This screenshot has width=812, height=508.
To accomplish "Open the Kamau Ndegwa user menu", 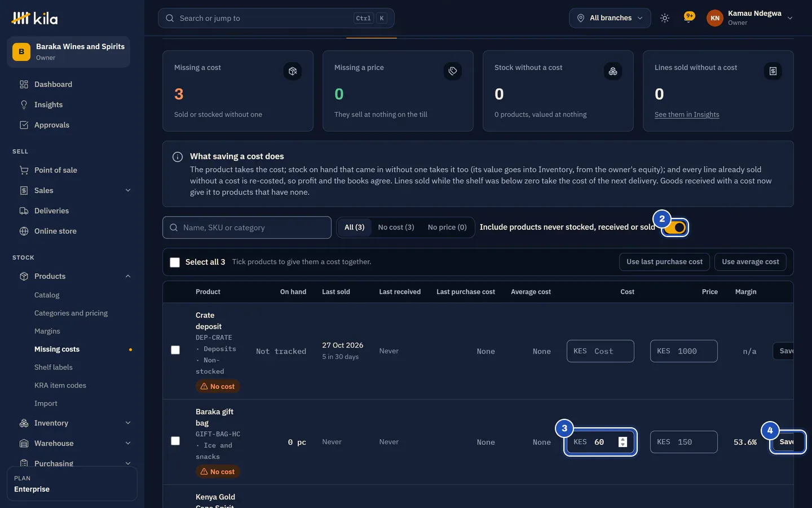I will [750, 18].
